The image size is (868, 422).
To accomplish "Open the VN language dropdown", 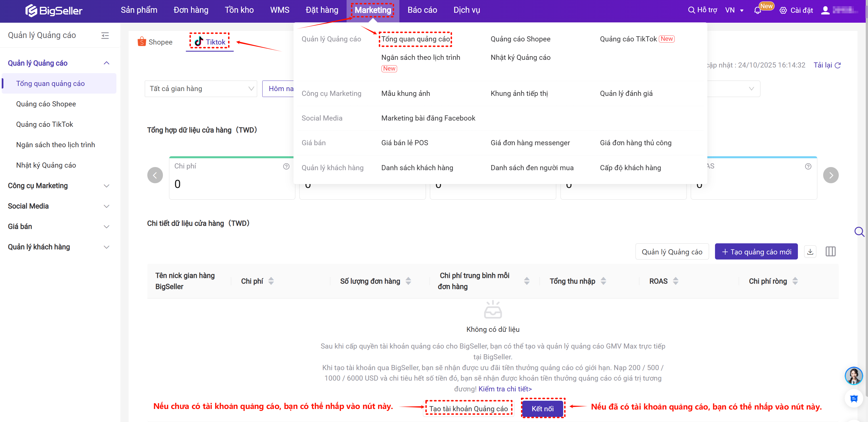I will pos(734,10).
